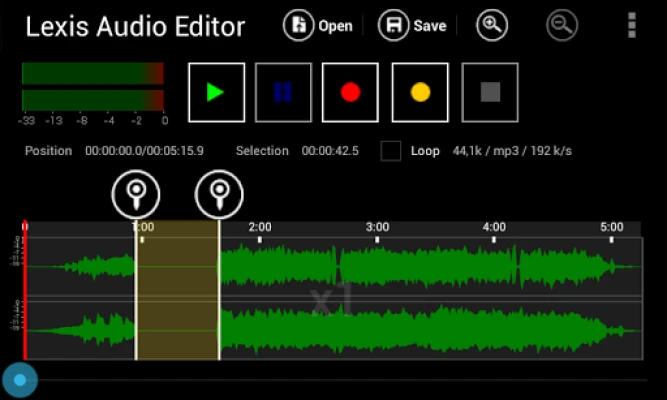Save the audio with Save button
This screenshot has width=667, height=400.
(x=412, y=26)
